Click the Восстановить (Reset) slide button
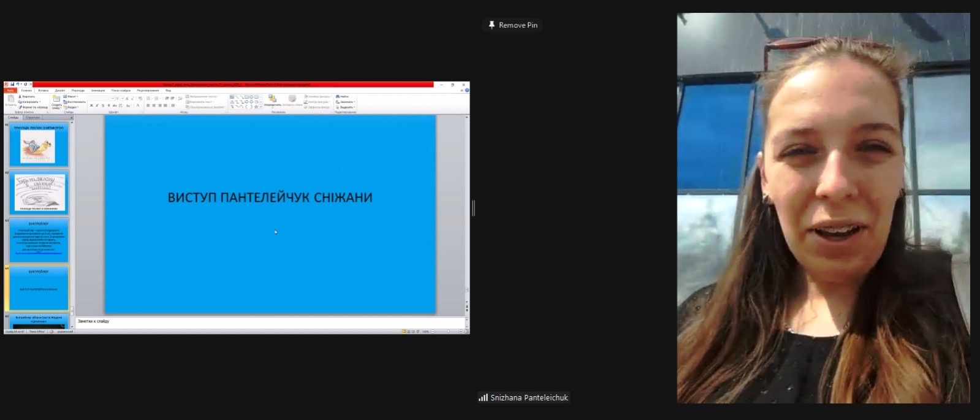The image size is (980, 420). point(75,102)
